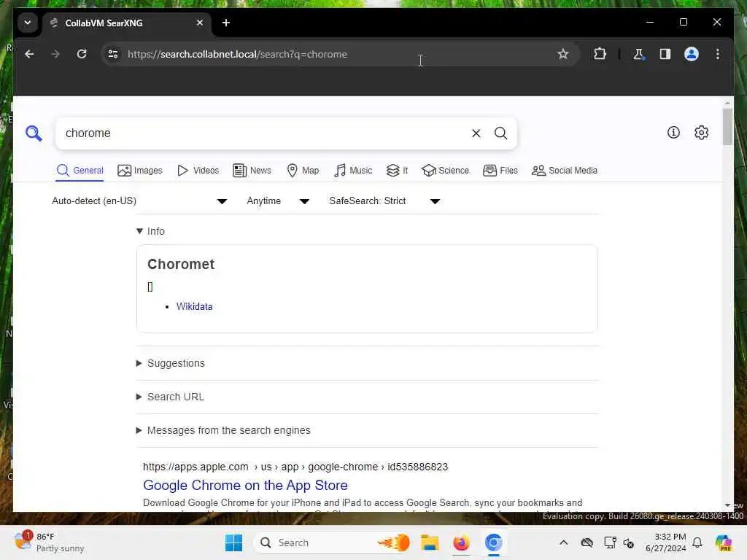The height and width of the screenshot is (560, 747).
Task: Expand the Suggestions section
Action: (171, 363)
